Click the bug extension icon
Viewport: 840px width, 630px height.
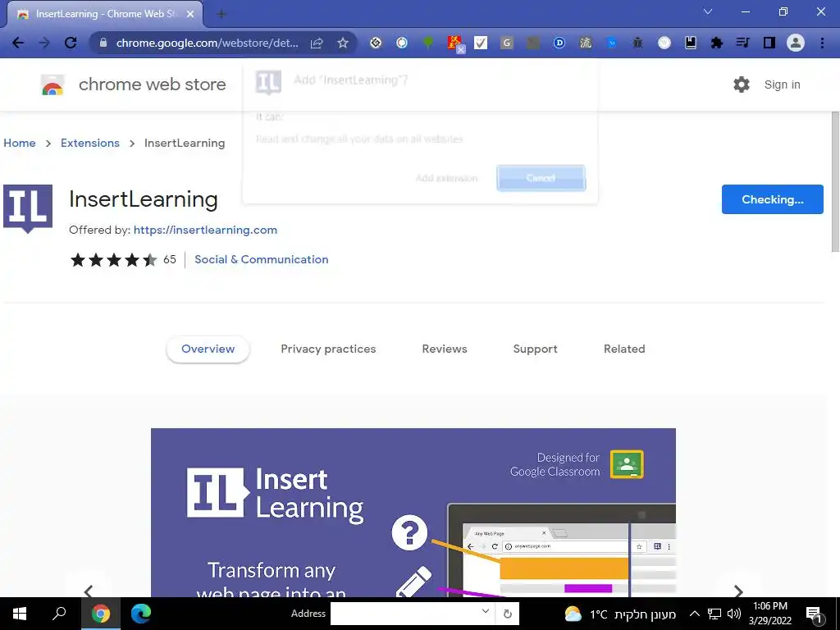pos(637,43)
